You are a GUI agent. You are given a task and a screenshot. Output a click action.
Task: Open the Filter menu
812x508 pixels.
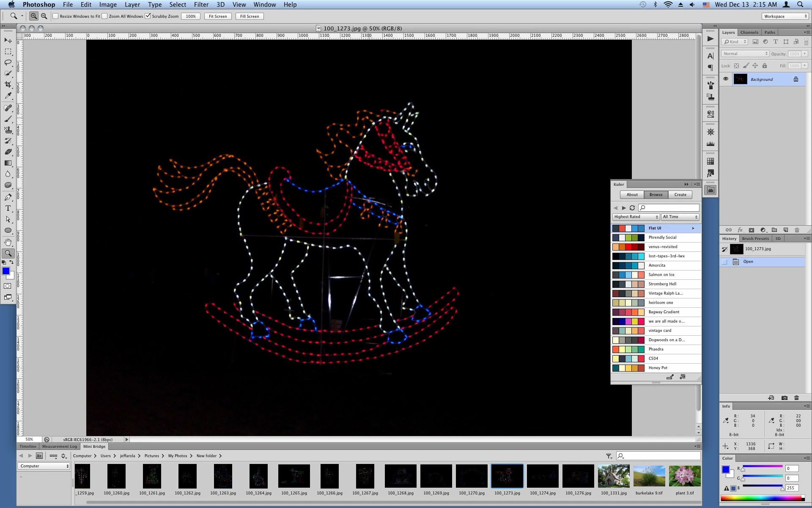pyautogui.click(x=201, y=5)
